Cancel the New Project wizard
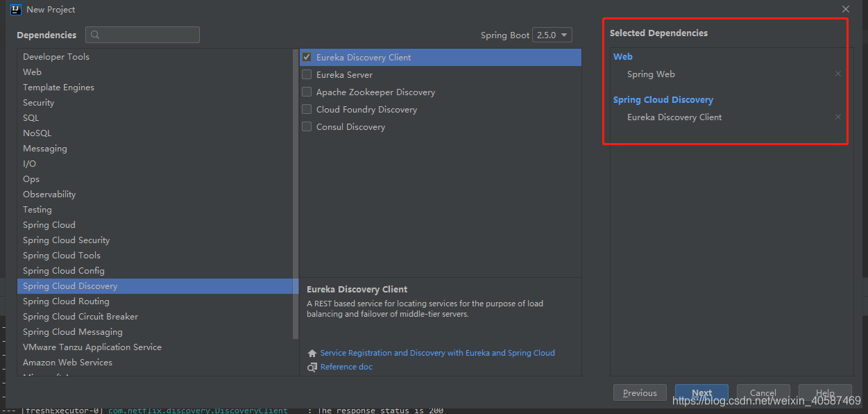Screen dimensions: 868x414 point(763,392)
